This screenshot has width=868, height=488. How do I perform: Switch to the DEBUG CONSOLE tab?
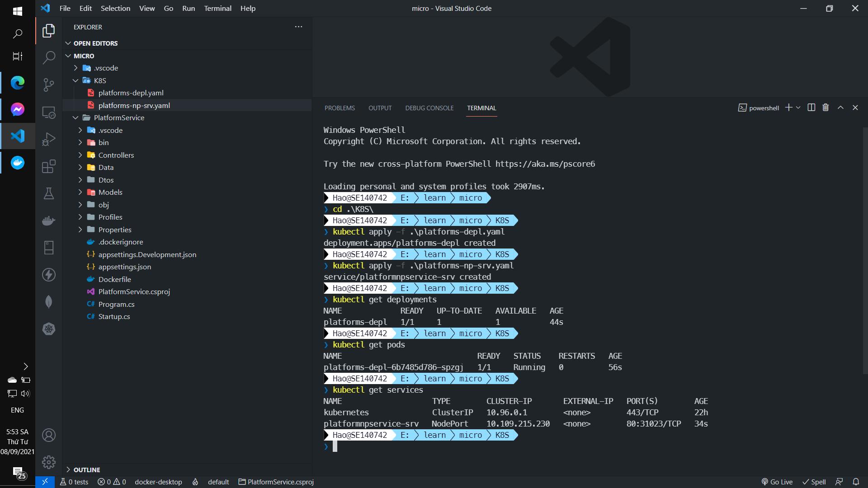[x=429, y=108]
